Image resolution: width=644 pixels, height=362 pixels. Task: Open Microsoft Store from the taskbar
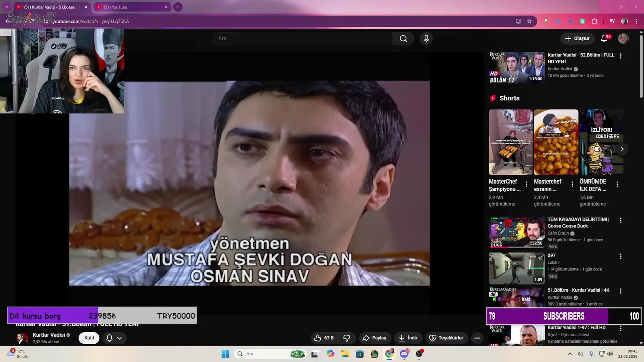(x=360, y=354)
